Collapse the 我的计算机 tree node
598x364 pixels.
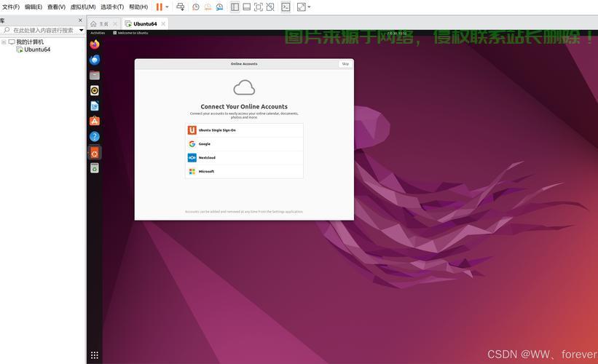(x=4, y=42)
